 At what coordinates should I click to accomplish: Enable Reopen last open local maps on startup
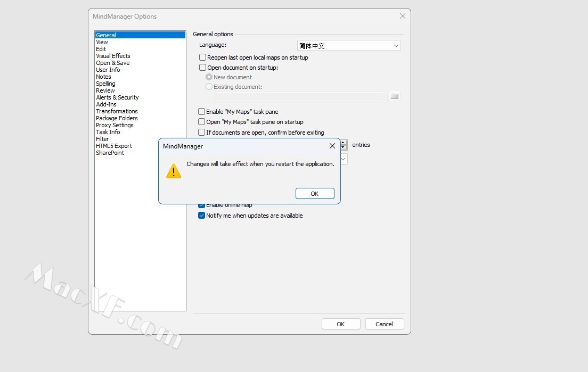point(202,57)
